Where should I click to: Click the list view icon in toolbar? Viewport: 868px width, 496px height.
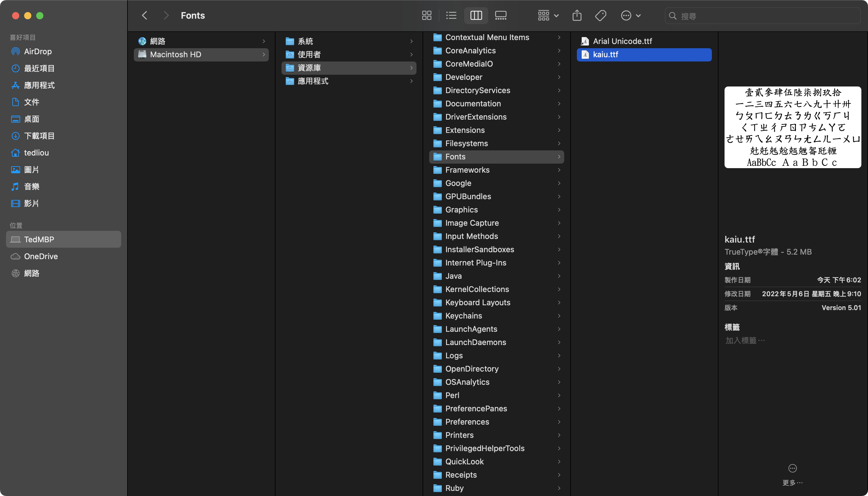[452, 15]
